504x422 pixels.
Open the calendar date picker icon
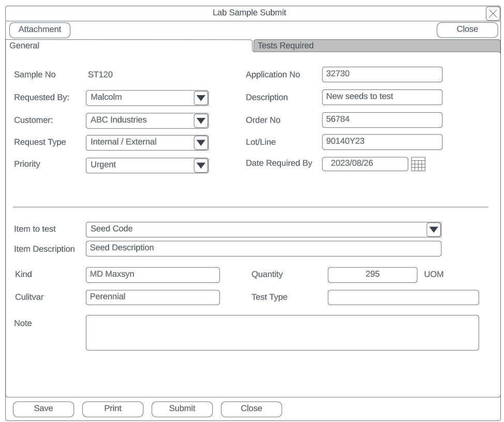(x=418, y=164)
